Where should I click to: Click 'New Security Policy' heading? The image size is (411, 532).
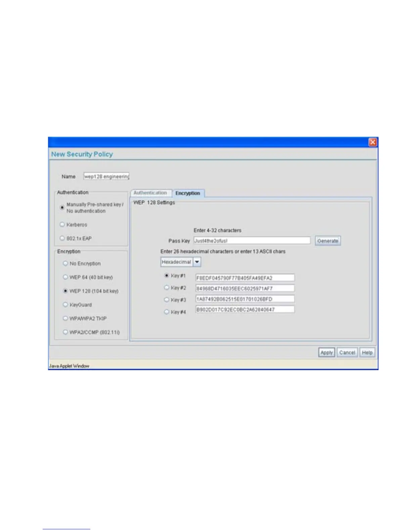click(x=82, y=154)
